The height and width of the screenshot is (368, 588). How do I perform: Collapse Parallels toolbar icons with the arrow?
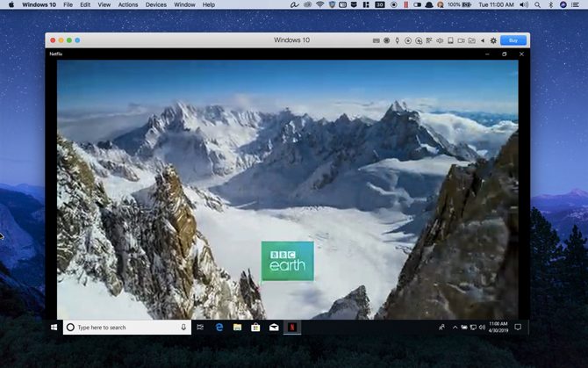[x=483, y=40]
